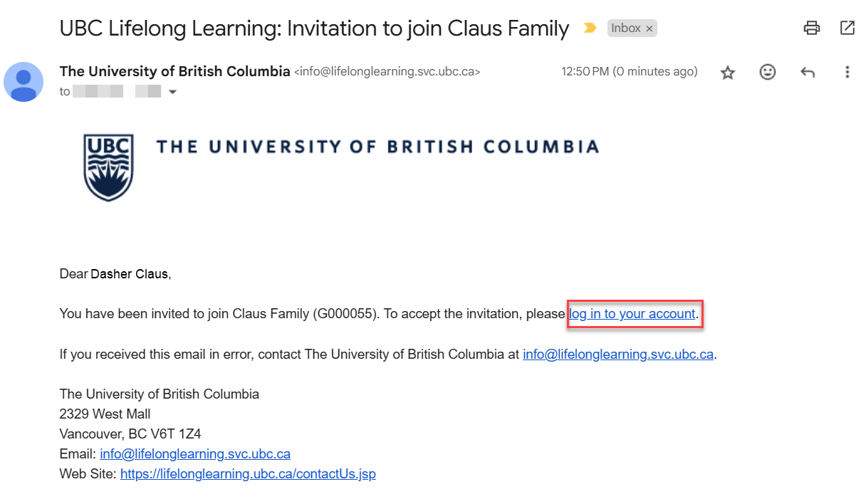Viewport: 866px width, 504px height.
Task: Expand recipient details dropdown arrow
Action: coord(172,92)
